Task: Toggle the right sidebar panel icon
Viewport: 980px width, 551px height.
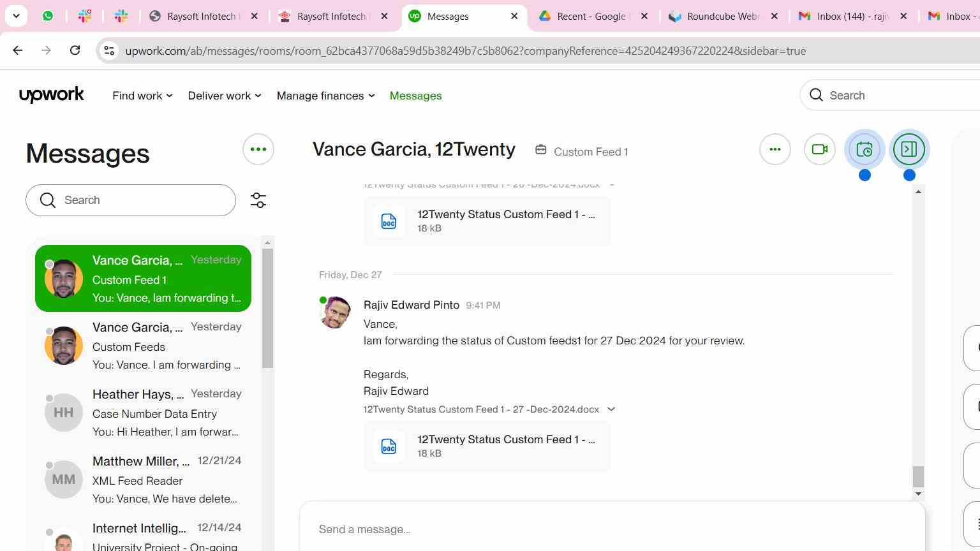Action: pos(909,150)
